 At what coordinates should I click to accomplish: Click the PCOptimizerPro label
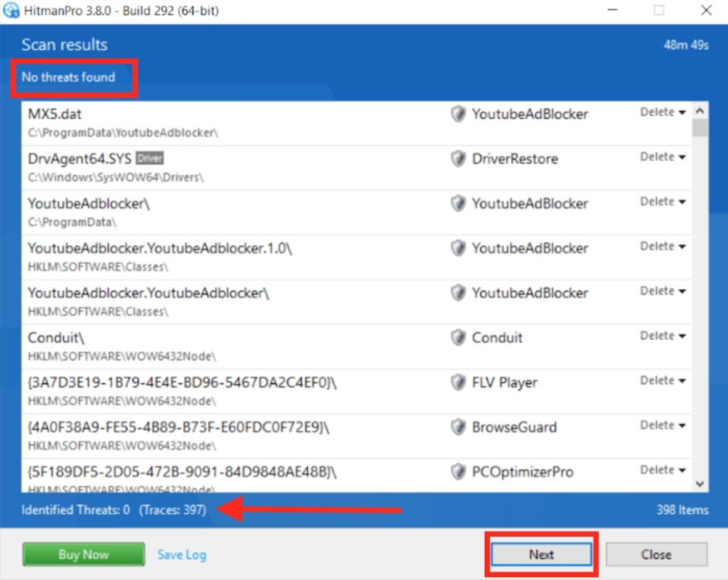(x=523, y=472)
